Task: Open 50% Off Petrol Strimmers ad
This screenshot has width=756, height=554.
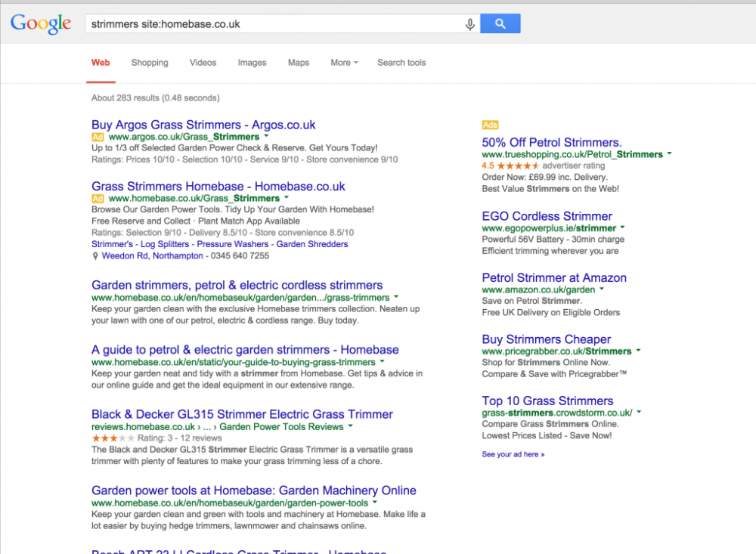Action: click(552, 143)
